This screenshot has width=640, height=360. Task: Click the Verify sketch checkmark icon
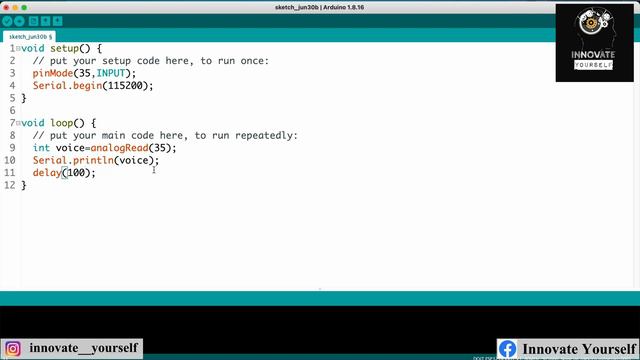point(7,21)
